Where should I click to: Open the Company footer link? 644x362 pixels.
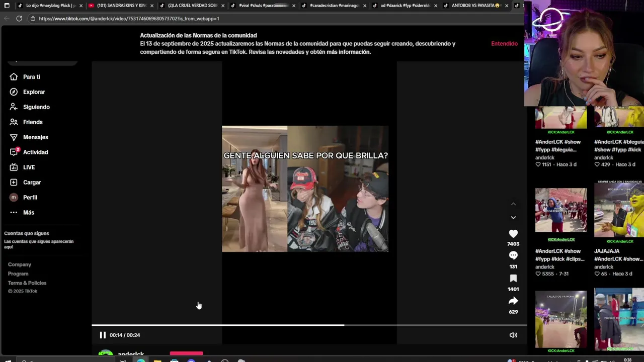click(20, 264)
